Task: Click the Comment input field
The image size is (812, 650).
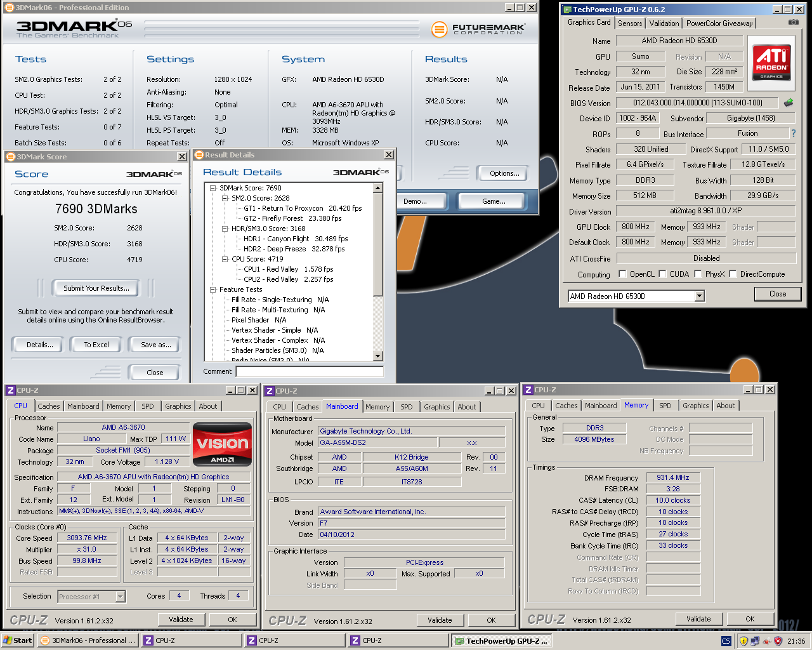Action: coord(310,371)
